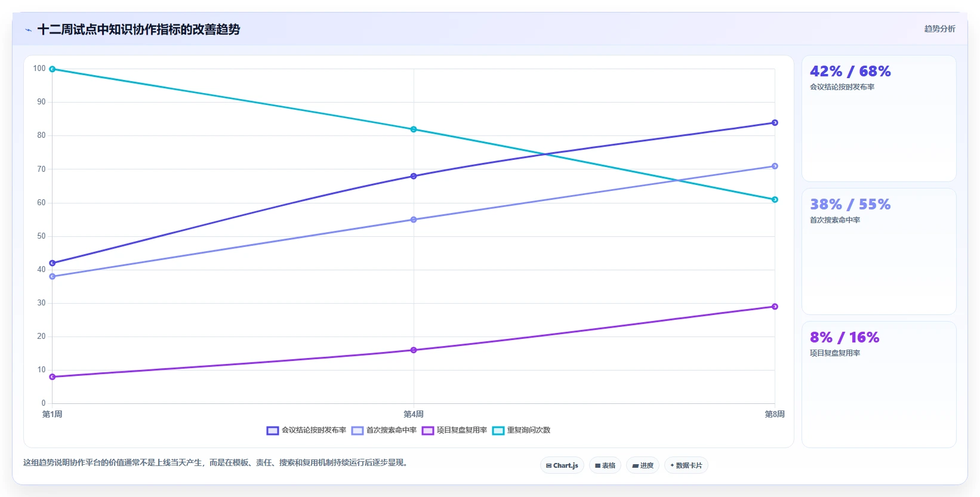Click the 重复询问次数 legend label
Image resolution: width=980 pixels, height=497 pixels.
529,430
